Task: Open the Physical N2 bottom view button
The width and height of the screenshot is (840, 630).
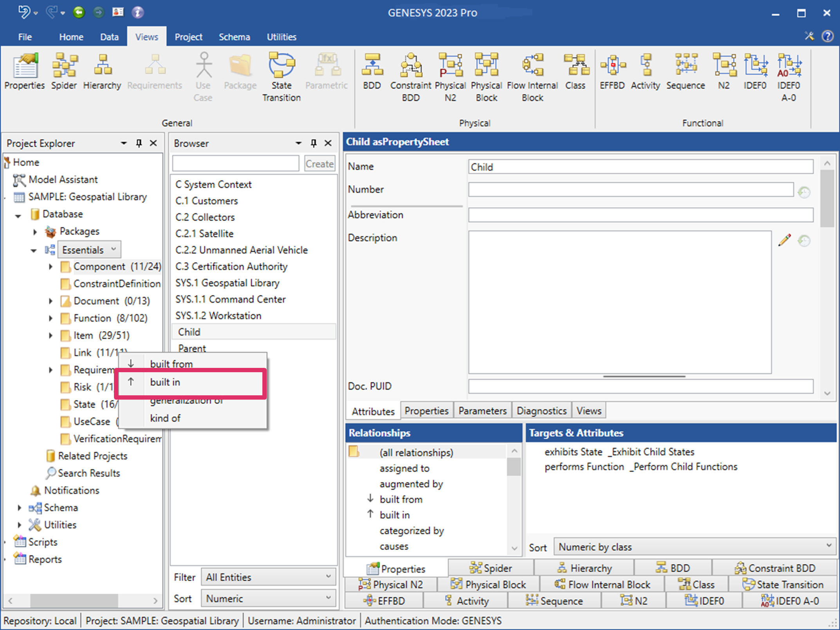Action: [x=391, y=585]
